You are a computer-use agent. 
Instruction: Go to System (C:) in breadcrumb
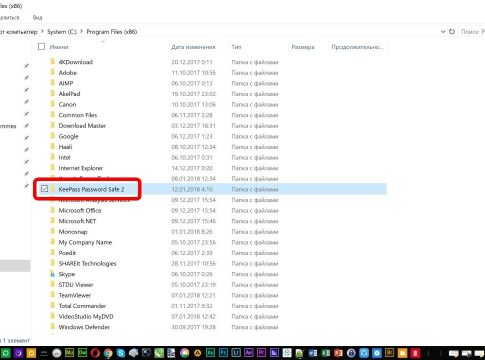[62, 32]
